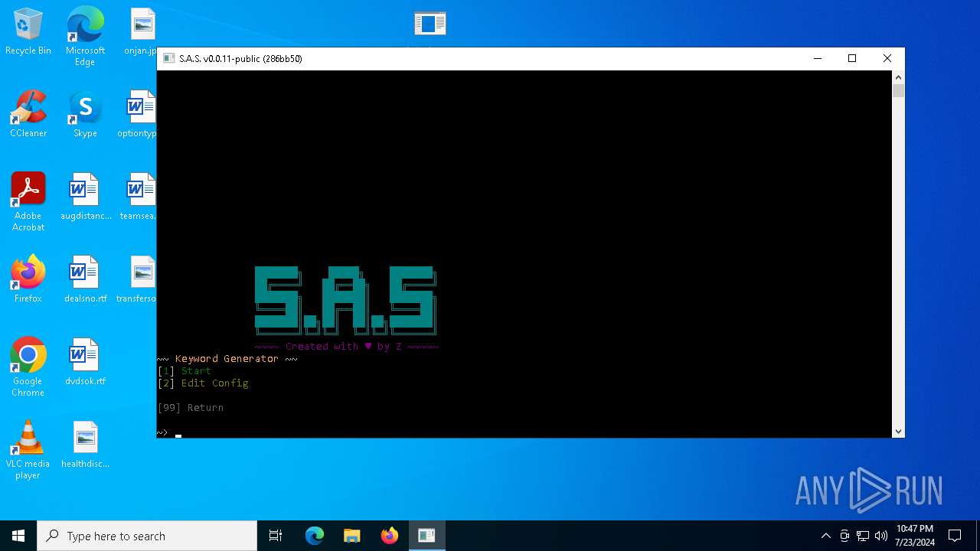Open the VLC media player shortcut
The image size is (980, 551).
(x=28, y=450)
